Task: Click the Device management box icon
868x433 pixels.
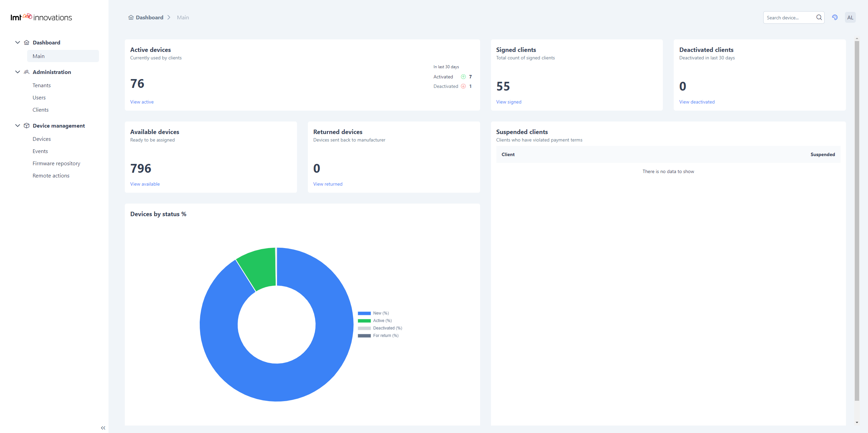Action: click(x=27, y=125)
